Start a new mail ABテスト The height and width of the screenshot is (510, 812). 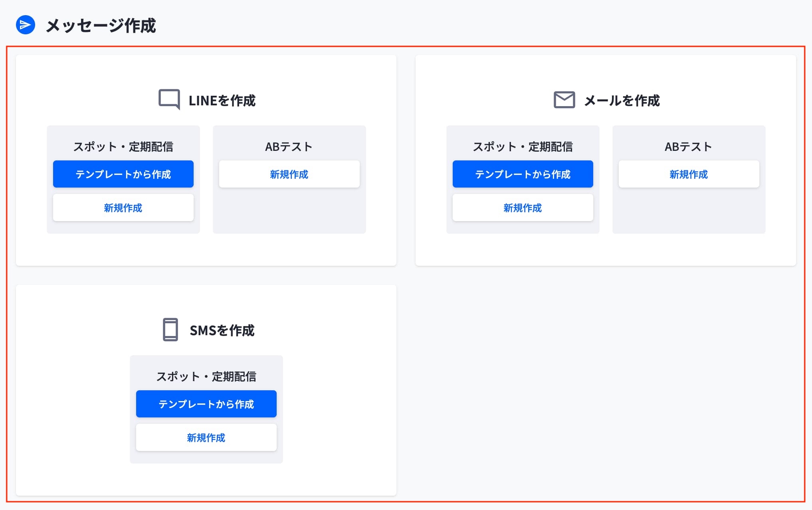tap(689, 174)
